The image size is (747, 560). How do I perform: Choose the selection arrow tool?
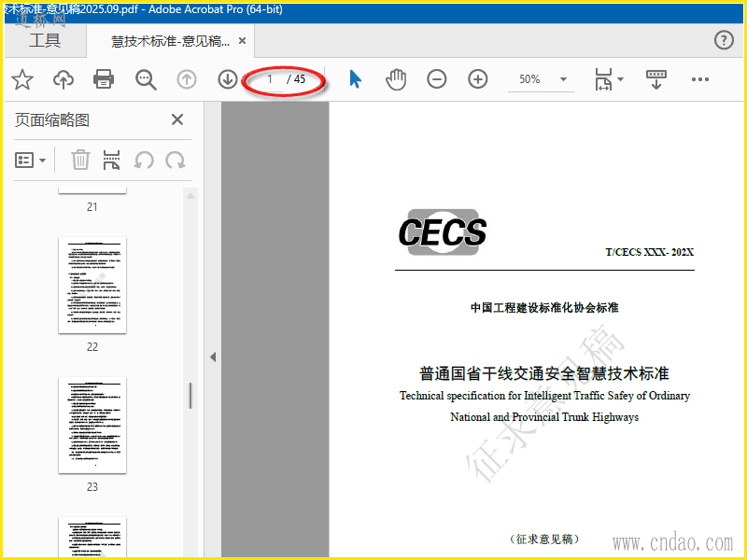pos(355,79)
